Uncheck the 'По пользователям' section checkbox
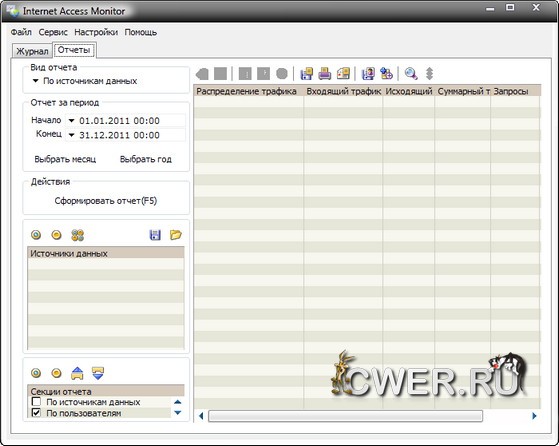The height and width of the screenshot is (446, 559). pos(36,413)
